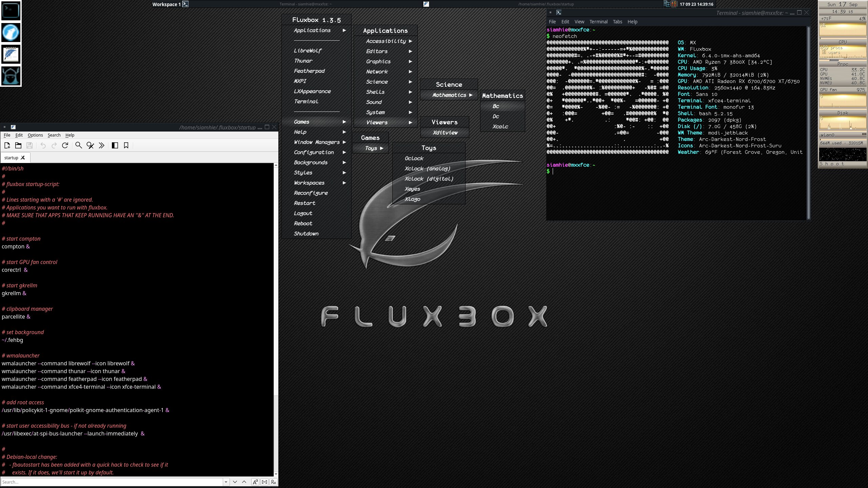
Task: Expand Workspaces submenu
Action: point(317,183)
